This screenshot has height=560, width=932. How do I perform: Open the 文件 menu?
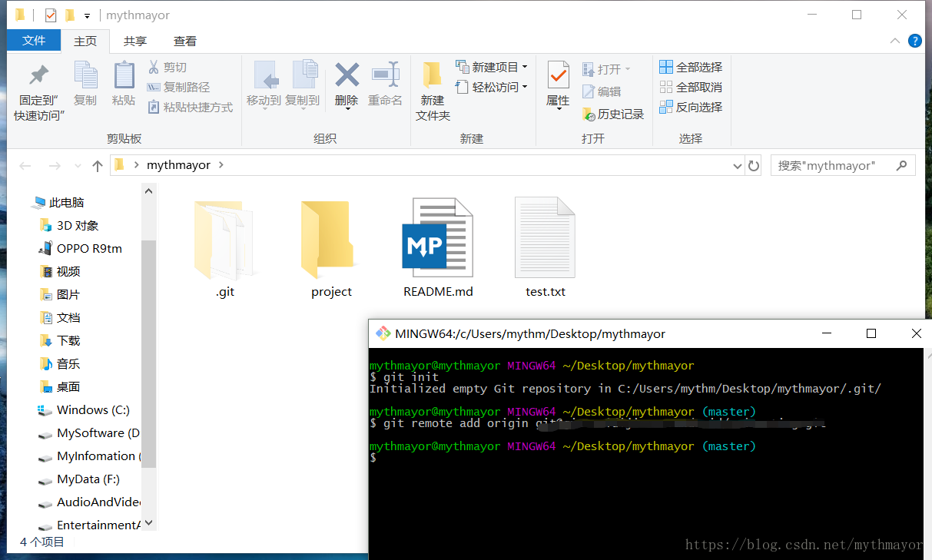34,41
